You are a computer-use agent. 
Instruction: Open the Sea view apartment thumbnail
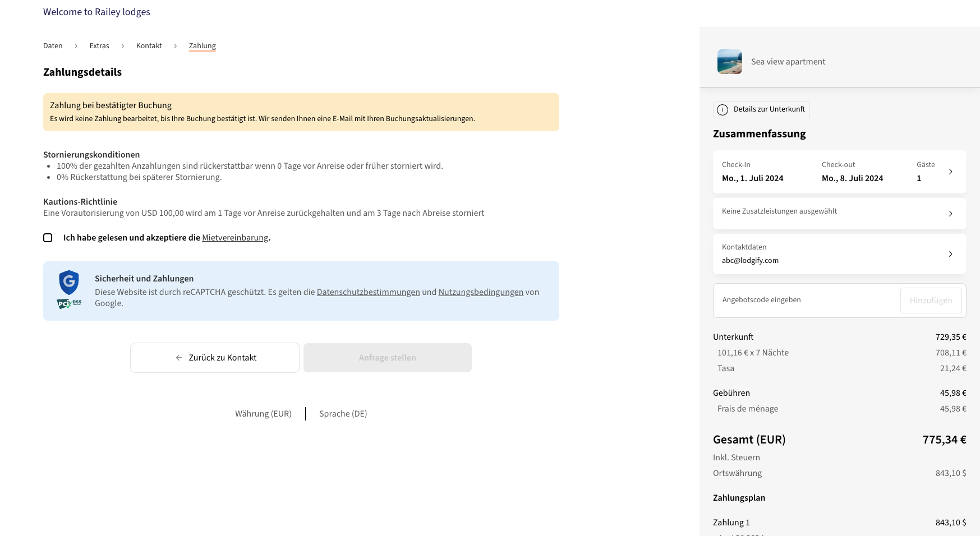tap(730, 62)
